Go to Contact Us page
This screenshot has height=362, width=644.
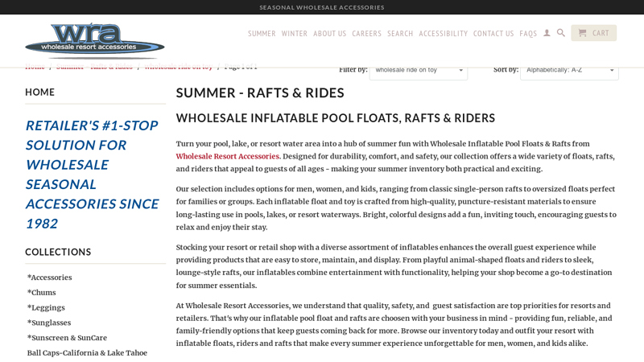[493, 34]
